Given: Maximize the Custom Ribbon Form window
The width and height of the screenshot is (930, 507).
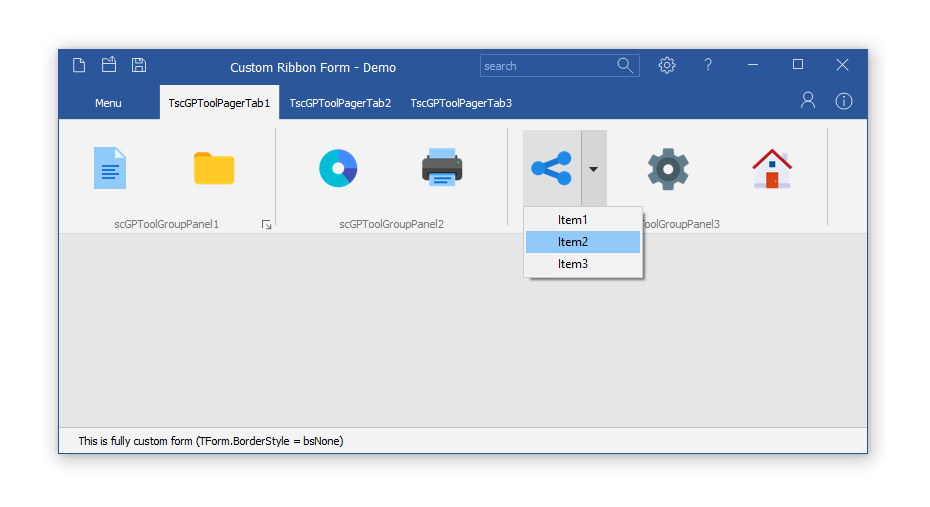Looking at the screenshot, I should click(798, 65).
